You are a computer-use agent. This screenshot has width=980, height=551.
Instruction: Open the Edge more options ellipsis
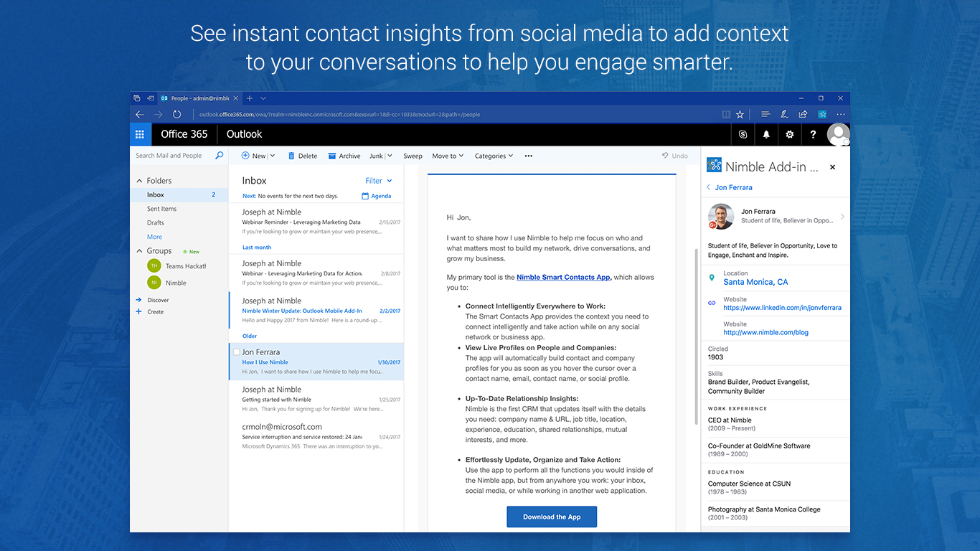pos(841,114)
